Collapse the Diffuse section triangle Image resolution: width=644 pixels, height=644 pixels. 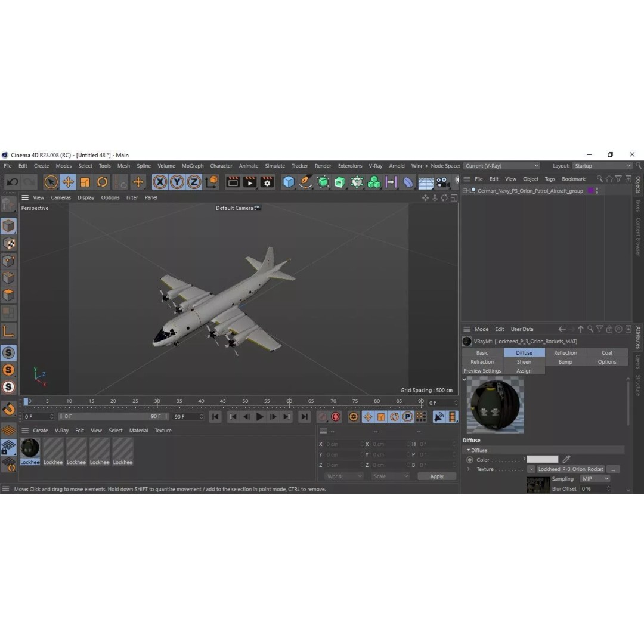(x=469, y=450)
